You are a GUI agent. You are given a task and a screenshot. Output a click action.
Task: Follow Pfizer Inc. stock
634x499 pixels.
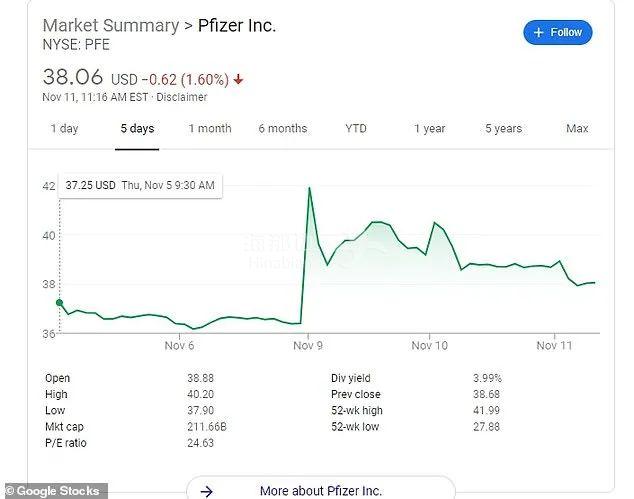pos(558,32)
